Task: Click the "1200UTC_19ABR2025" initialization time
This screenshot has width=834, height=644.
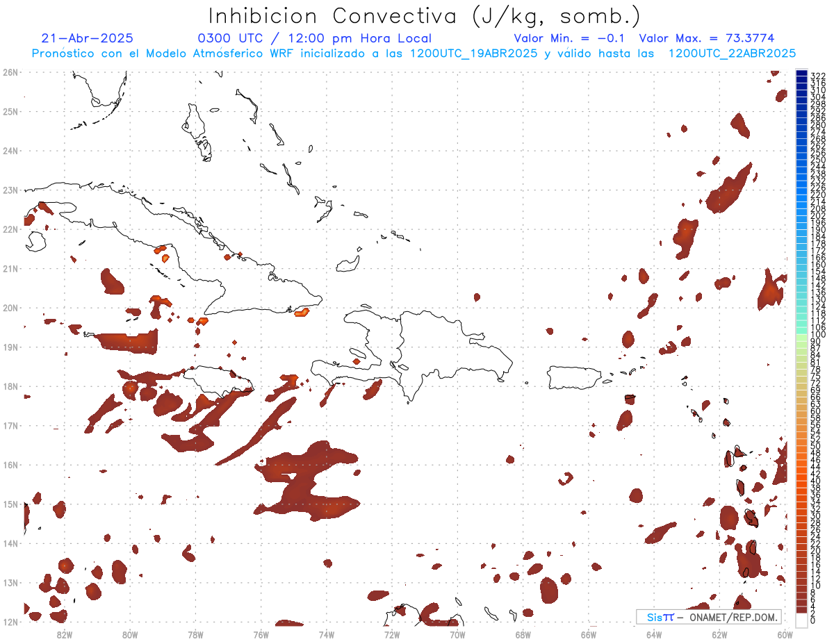Action: [x=473, y=53]
